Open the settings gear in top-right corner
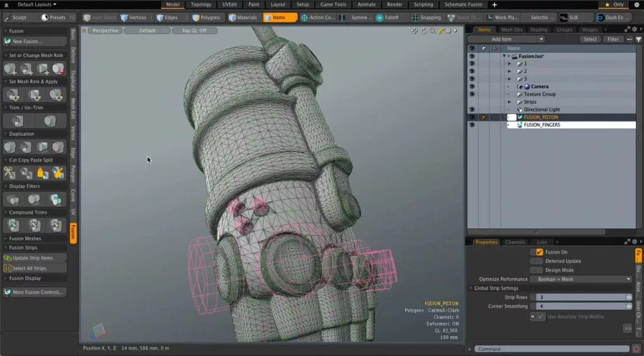Image resolution: width=644 pixels, height=356 pixels. 637,4
